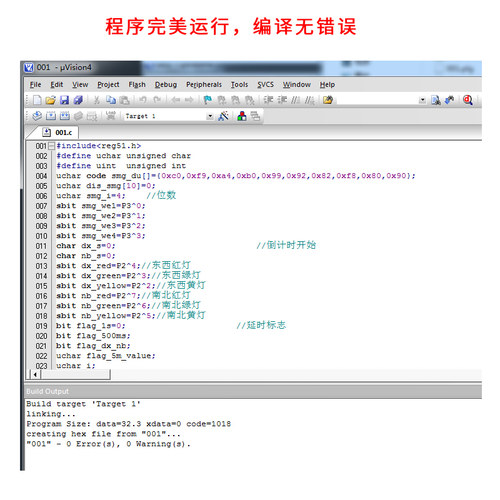The height and width of the screenshot is (500, 500).
Task: Undo the last edit
Action: 143,100
